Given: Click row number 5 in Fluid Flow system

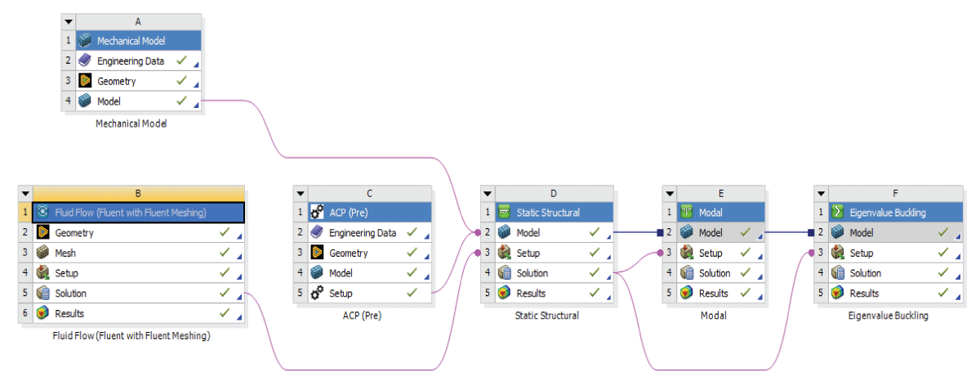Looking at the screenshot, I should pos(26,294).
